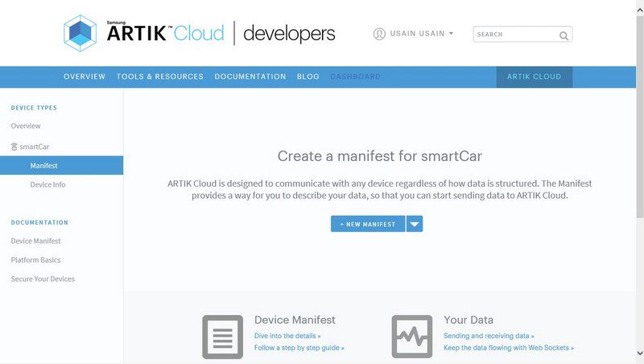Screen dimensions: 644x364
Task: Open the USAIN USAIN account dropdown
Action: pos(421,34)
